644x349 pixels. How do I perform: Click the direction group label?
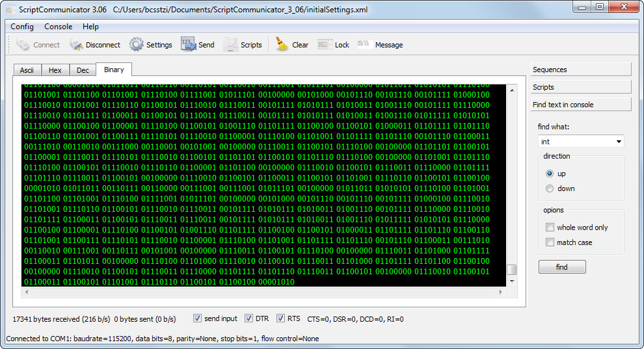click(557, 156)
